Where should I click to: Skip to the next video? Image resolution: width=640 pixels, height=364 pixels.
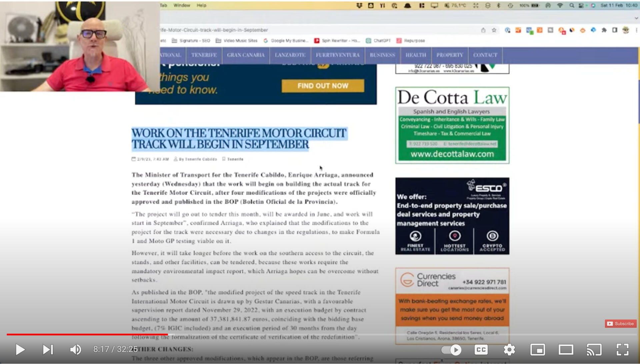[x=48, y=350]
